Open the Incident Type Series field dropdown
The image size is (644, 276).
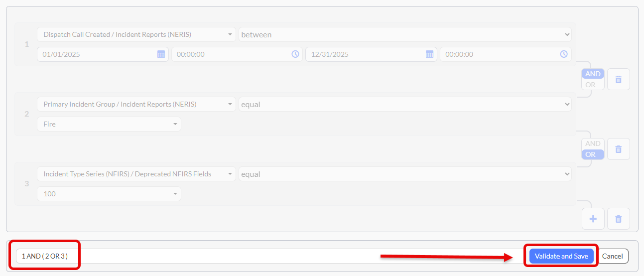(x=136, y=174)
